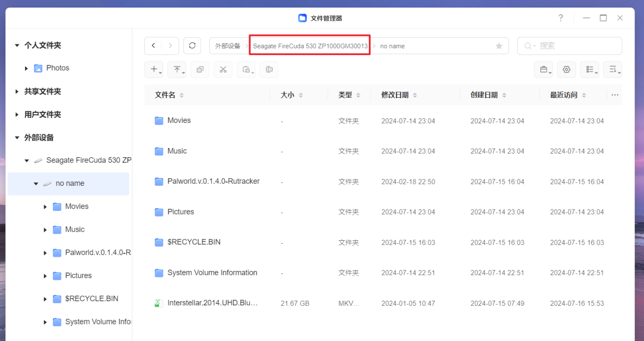The height and width of the screenshot is (341, 644).
Task: Sort by the 大小 column header
Action: [x=287, y=95]
